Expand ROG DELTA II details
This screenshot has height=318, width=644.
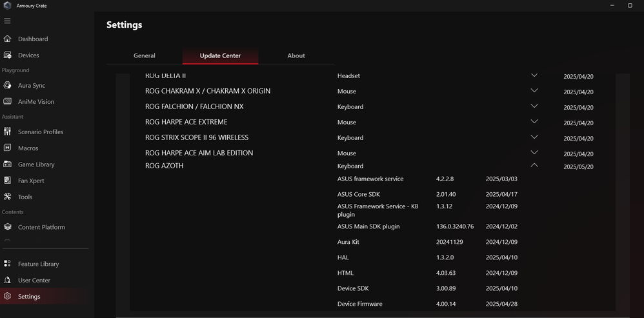click(534, 75)
